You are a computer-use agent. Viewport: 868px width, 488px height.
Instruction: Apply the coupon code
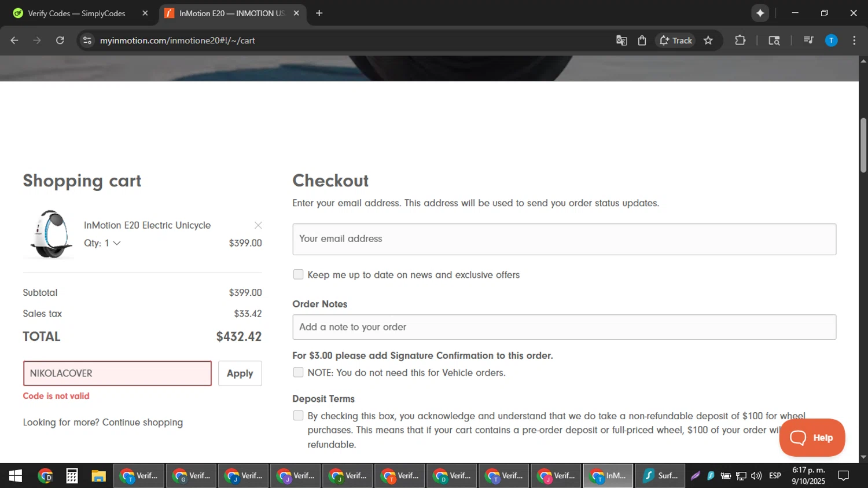point(240,373)
